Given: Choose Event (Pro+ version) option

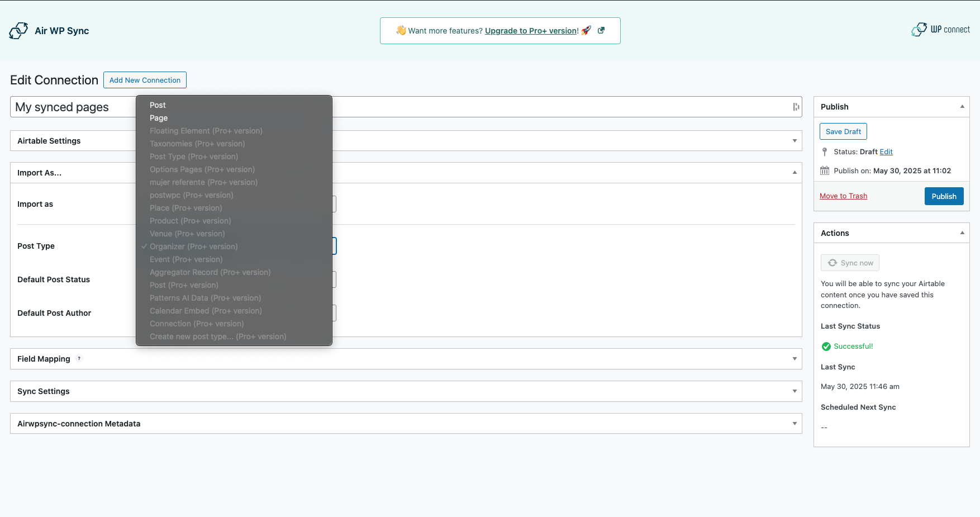Looking at the screenshot, I should [x=234, y=259].
